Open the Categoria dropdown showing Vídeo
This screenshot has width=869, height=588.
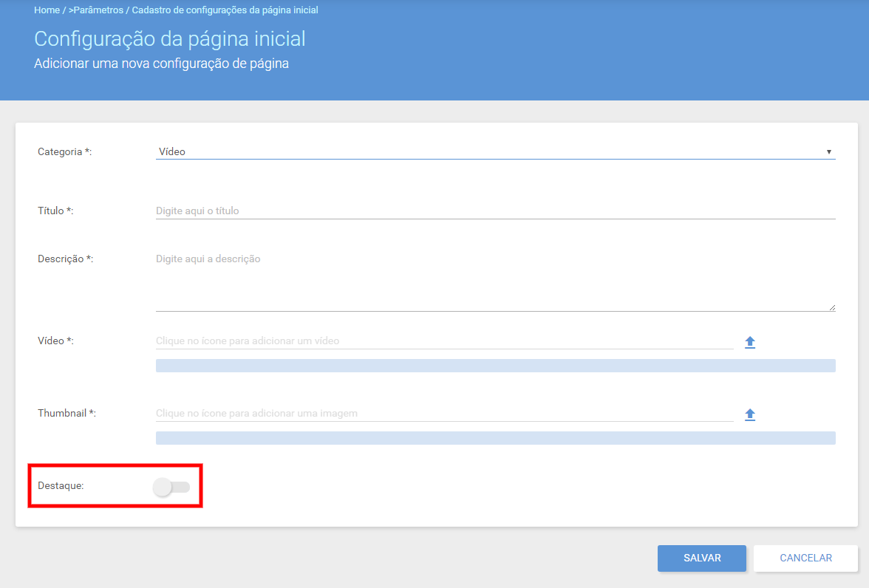(495, 151)
